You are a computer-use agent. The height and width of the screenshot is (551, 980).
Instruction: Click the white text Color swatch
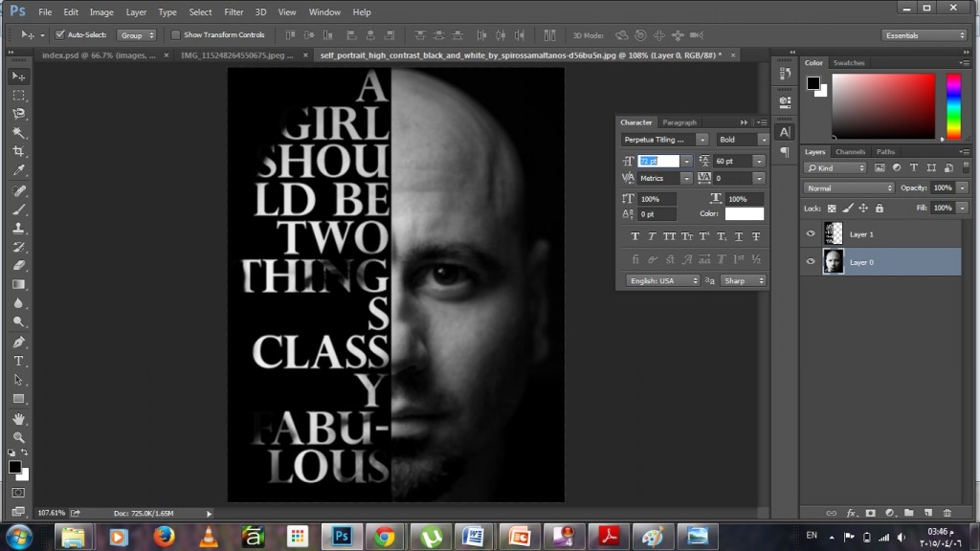[744, 213]
